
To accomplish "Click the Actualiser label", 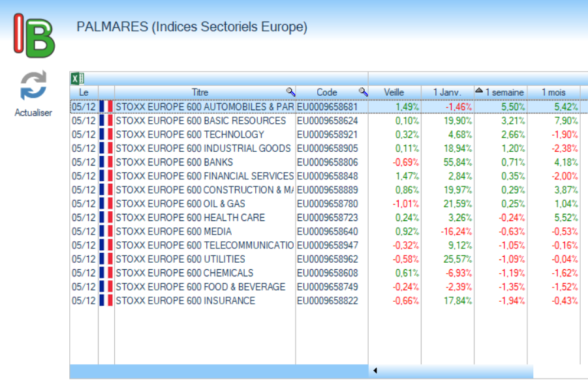I will (33, 113).
